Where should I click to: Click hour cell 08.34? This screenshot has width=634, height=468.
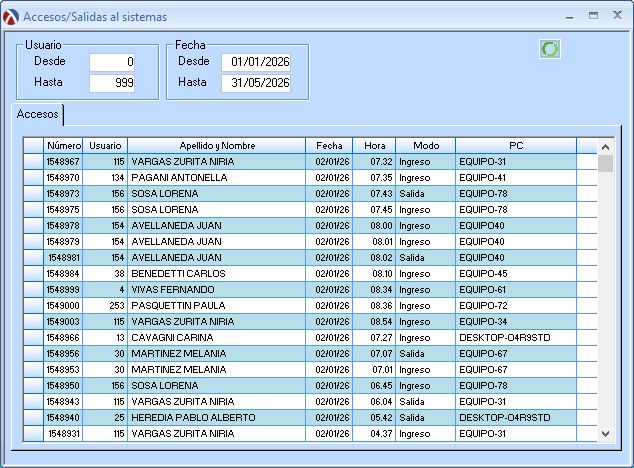(x=374, y=290)
